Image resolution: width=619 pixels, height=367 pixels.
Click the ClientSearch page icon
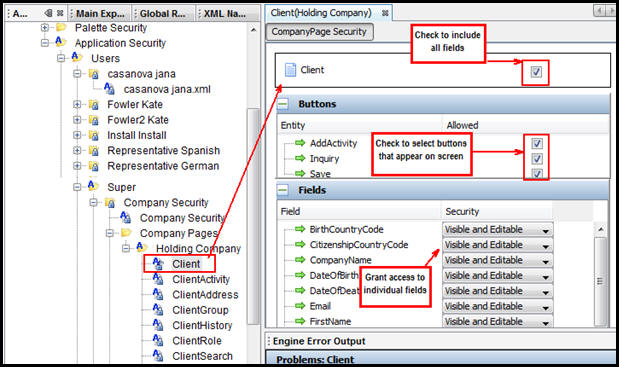coord(158,356)
